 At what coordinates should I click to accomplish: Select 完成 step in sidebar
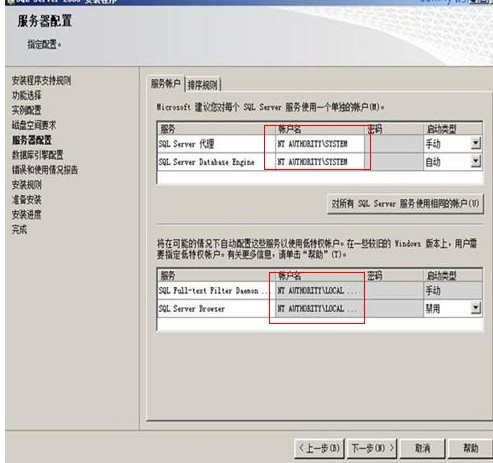[x=19, y=229]
